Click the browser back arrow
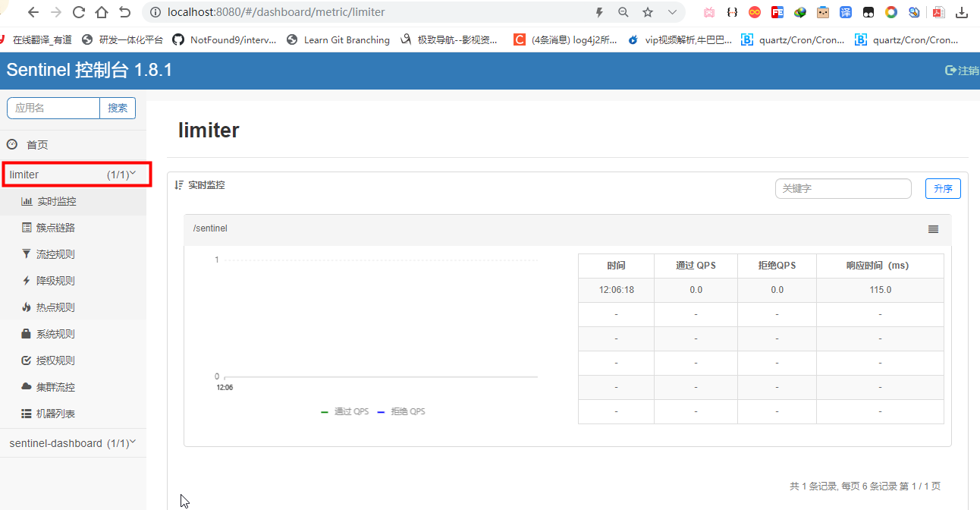 coord(33,12)
